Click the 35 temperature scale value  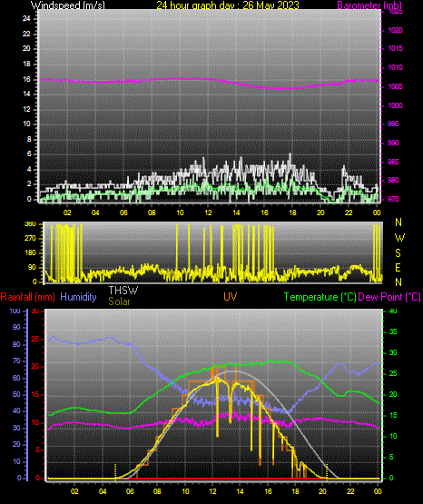393,332
